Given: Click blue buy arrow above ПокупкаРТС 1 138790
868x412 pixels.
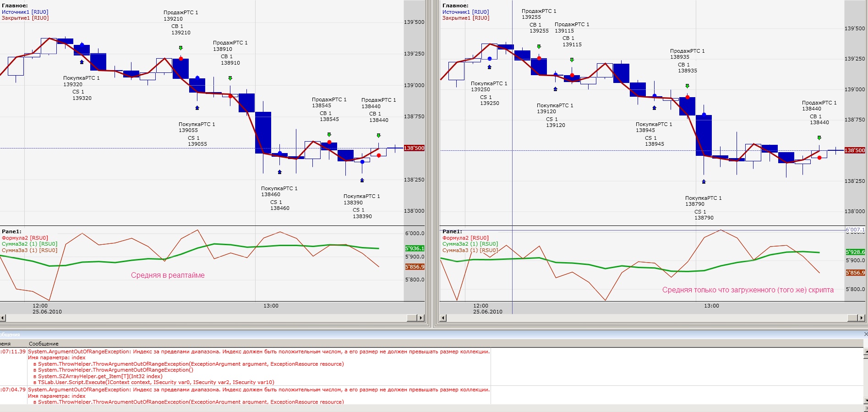Looking at the screenshot, I should click(704, 181).
